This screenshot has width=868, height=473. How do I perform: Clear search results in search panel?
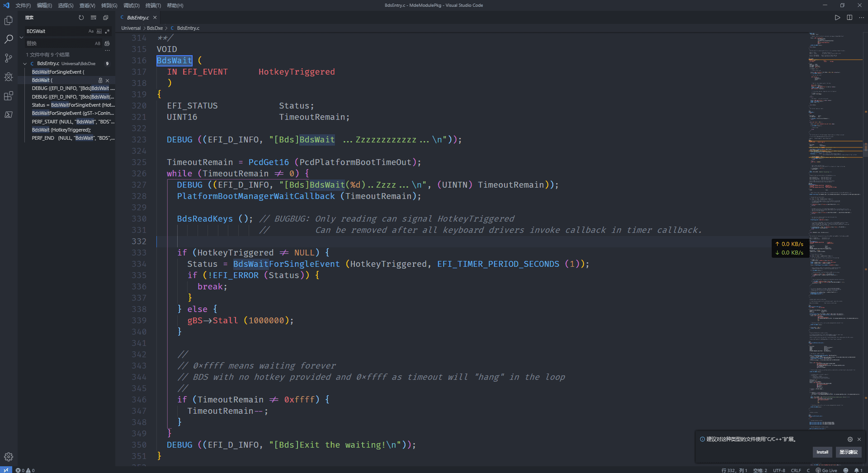(x=94, y=18)
